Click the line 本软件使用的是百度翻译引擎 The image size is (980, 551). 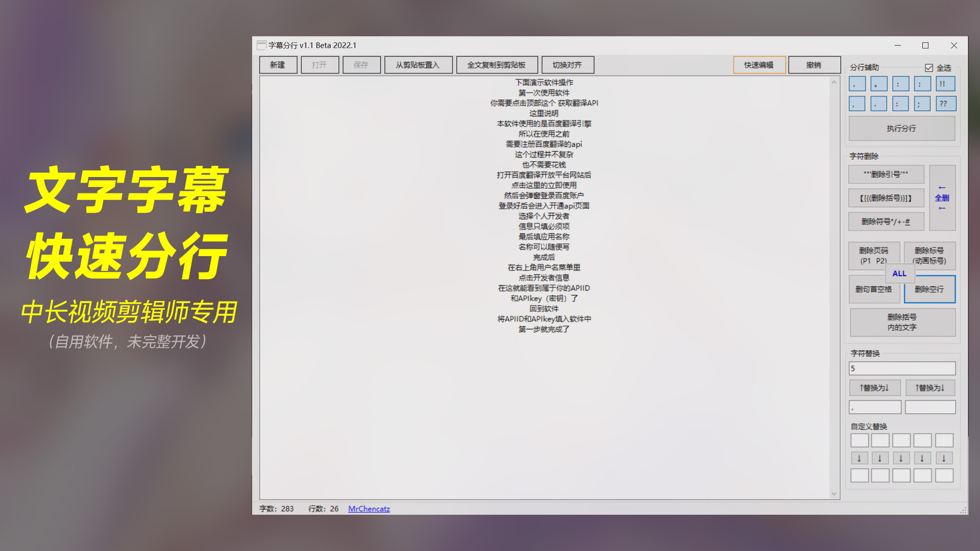[x=544, y=123]
